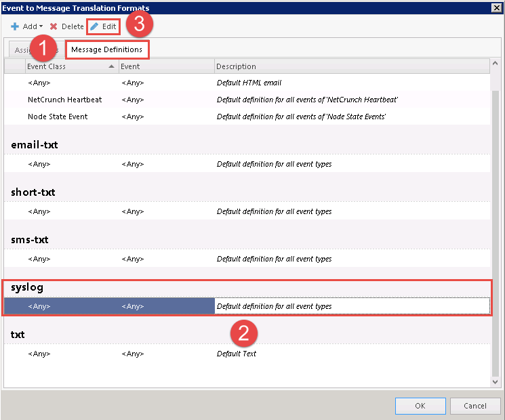Select the 'Default Text' row
This screenshot has width=505, height=420.
[247, 354]
